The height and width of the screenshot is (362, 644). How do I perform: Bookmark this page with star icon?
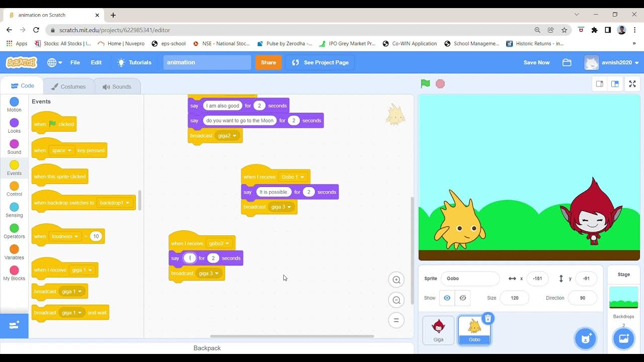565,30
